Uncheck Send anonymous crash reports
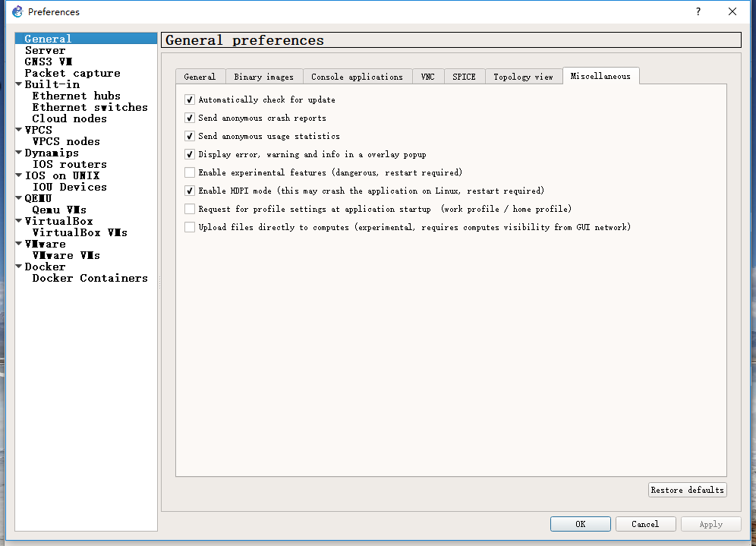 (190, 118)
